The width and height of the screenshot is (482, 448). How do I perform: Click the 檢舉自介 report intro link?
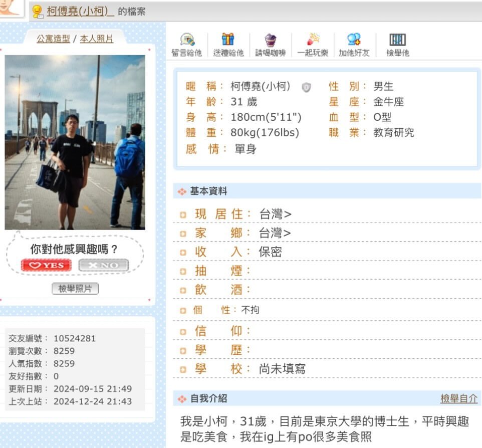pos(458,398)
